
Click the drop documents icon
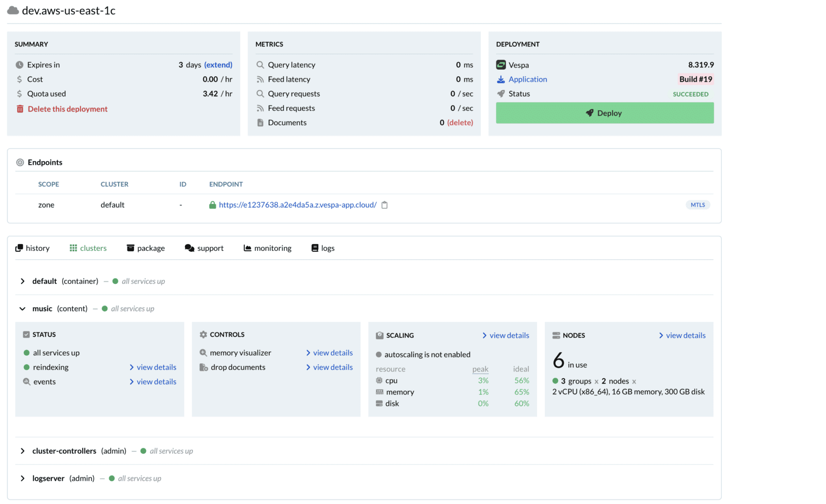(204, 367)
